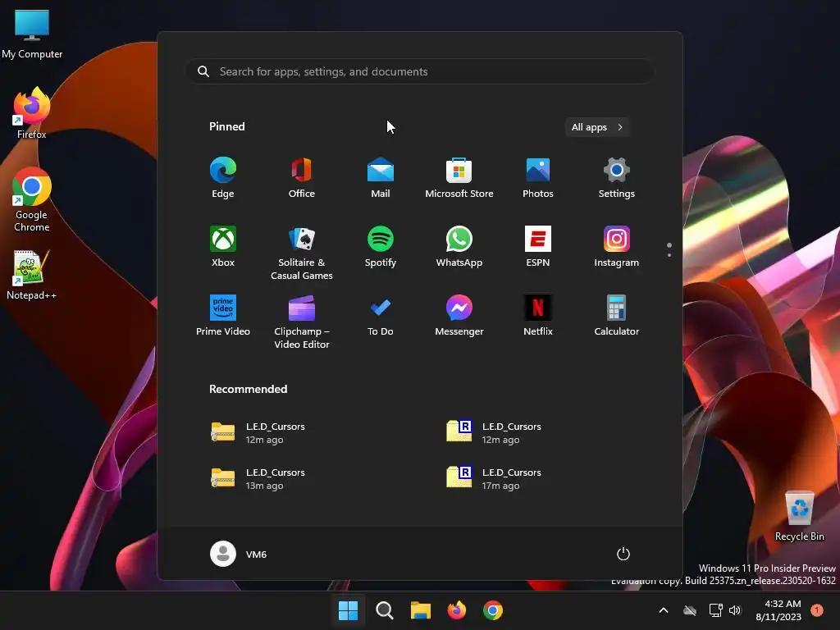Click the OneDrive tray icon

tap(690, 610)
